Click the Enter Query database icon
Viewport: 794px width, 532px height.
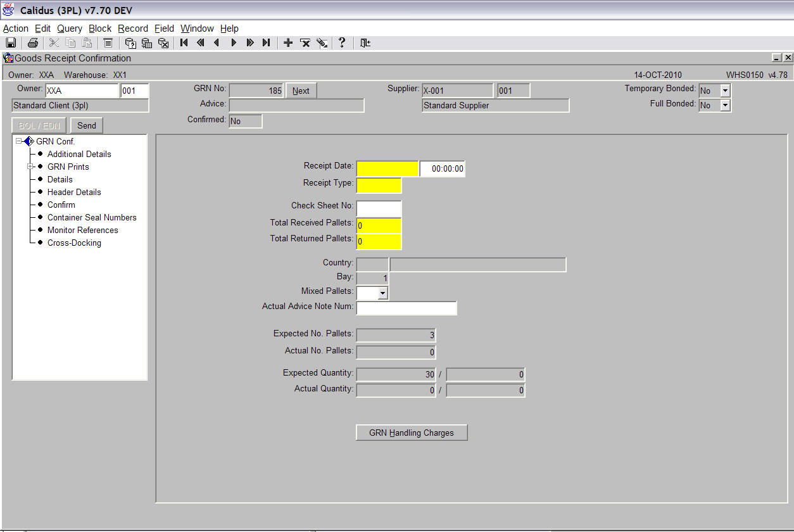coord(130,43)
